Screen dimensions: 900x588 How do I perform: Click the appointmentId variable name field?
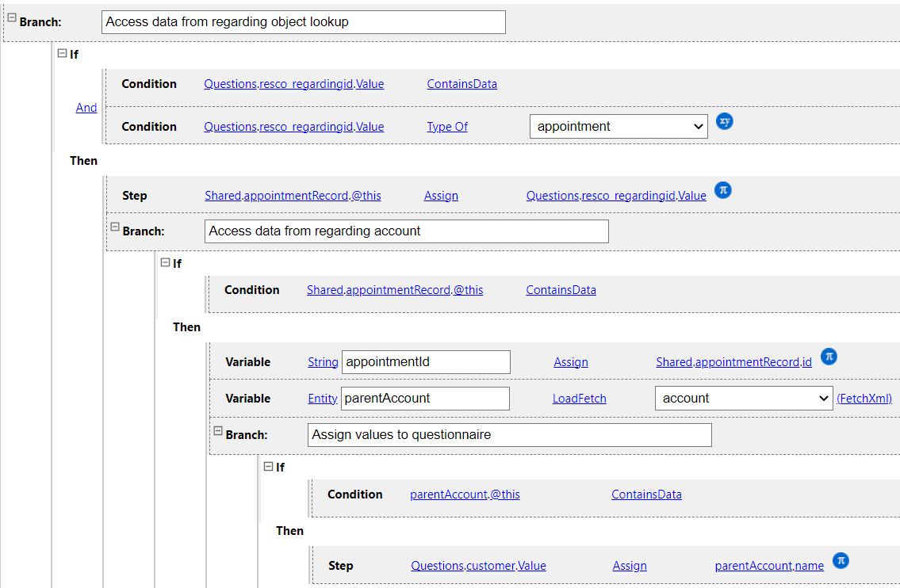click(426, 362)
